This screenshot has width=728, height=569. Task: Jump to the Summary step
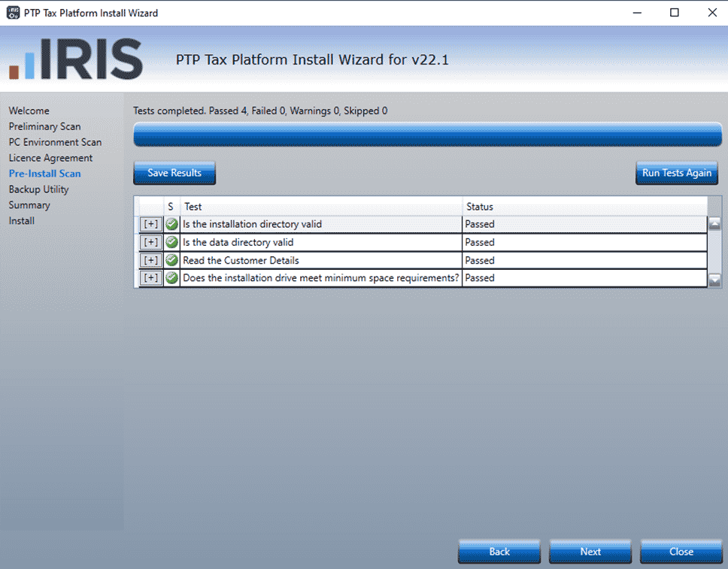click(x=29, y=205)
